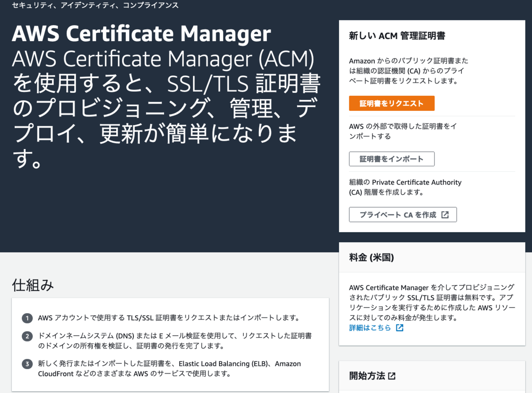Open プライベート CA を作成 button
Viewport: 532px width, 393px height.
pos(403,215)
